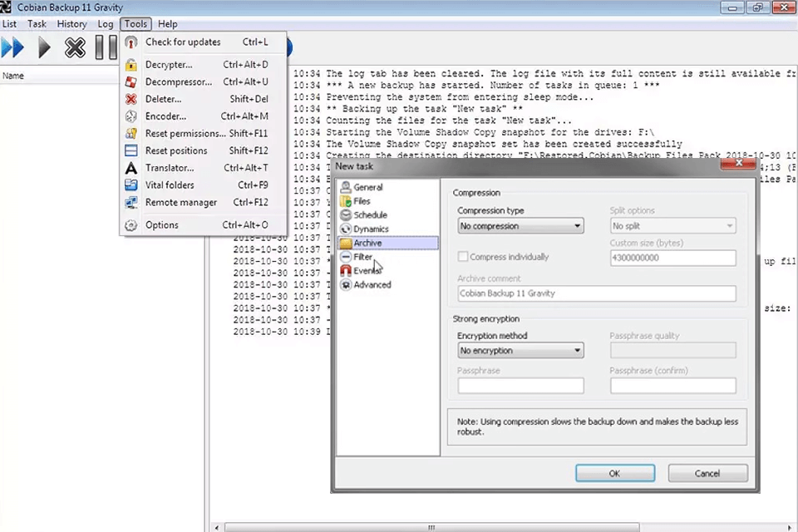Abort running task X toolbar icon
This screenshot has width=798, height=532.
[75, 47]
